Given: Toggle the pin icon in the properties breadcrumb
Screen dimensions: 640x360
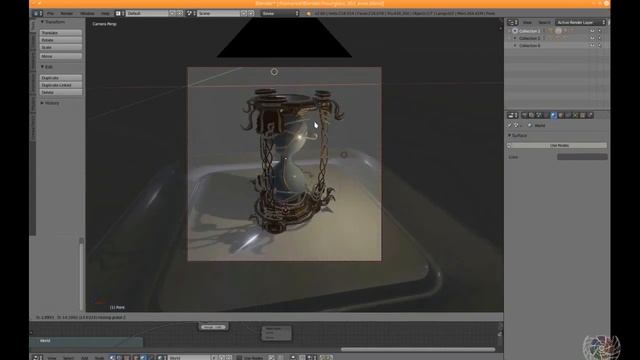Looking at the screenshot, I should point(510,125).
